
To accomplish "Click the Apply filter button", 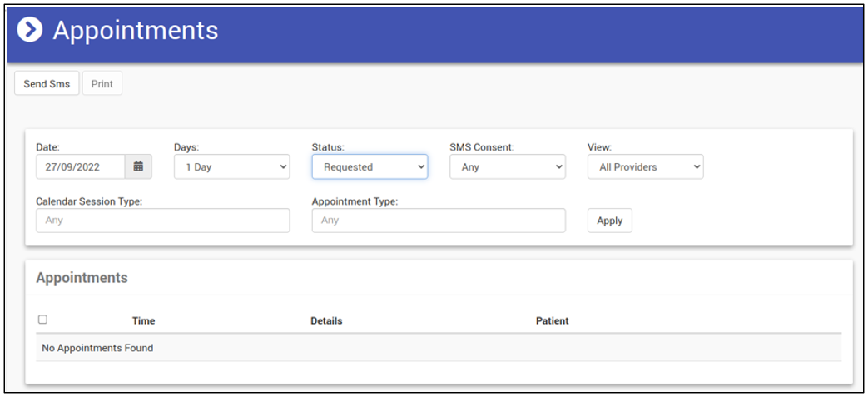I will (609, 221).
